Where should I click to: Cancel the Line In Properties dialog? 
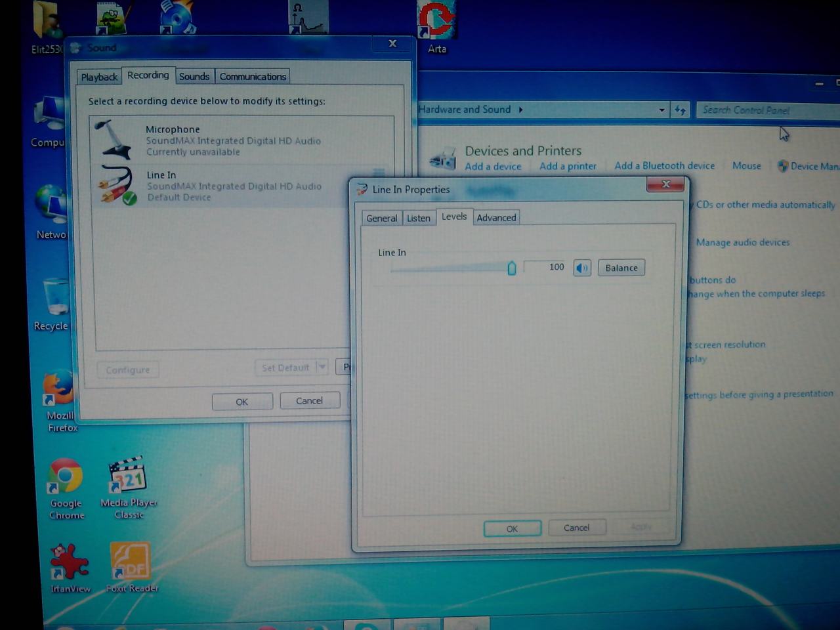[576, 528]
